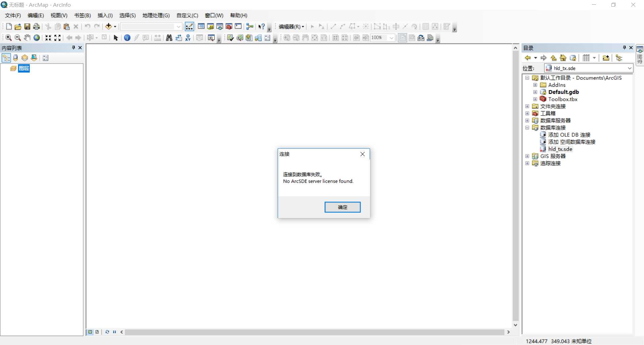
Task: Click the Print icon
Action: point(37,26)
